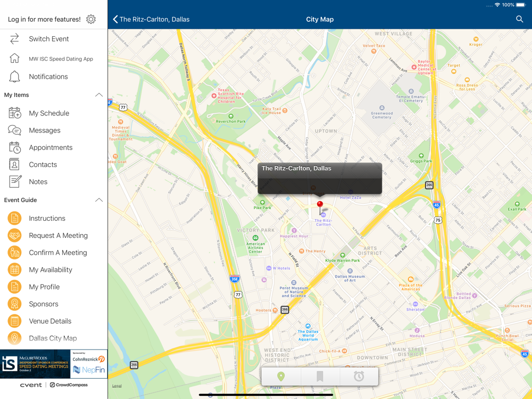Open the settings gear icon
Screen dimensions: 532x399
pyautogui.click(x=91, y=19)
